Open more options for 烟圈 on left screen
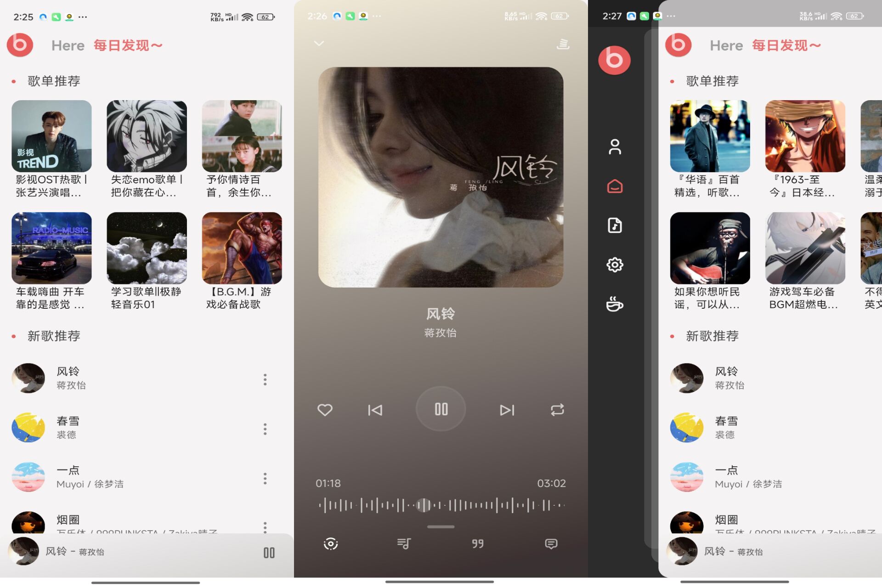 265,527
